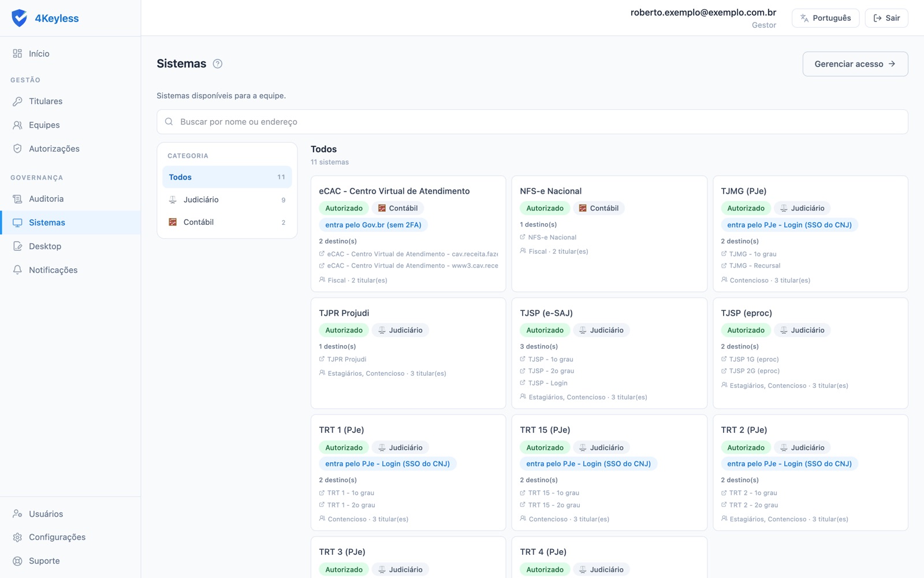Open the TJSP (e-SAJ) system card title
Screen dimensions: 924x578
(x=546, y=313)
